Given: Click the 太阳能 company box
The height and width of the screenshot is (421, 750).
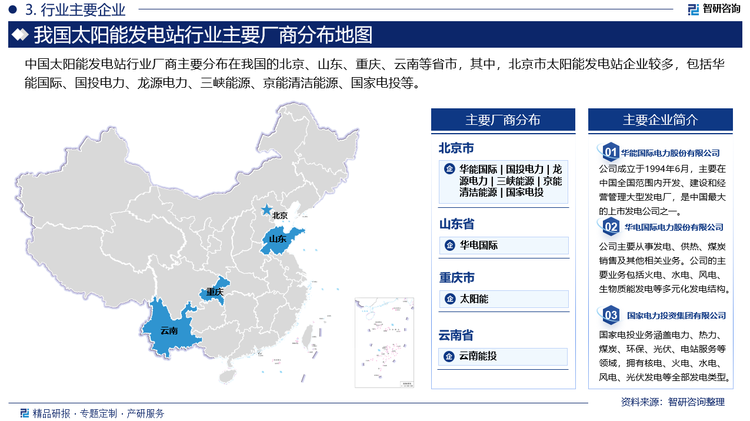Looking at the screenshot, I should tap(504, 299).
